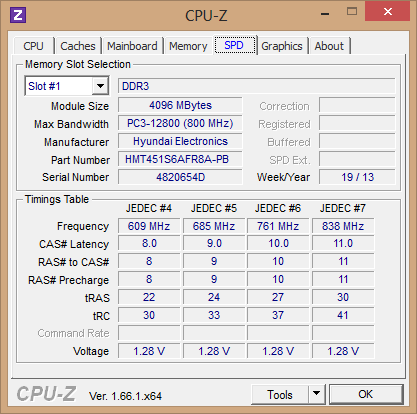Click the SPD tab
Viewport: 417px width, 414px height.
(235, 45)
